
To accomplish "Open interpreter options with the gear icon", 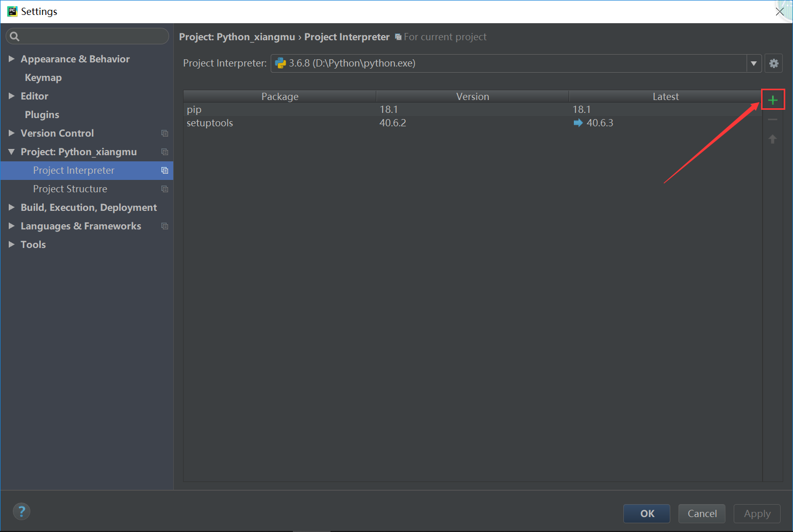I will 773,63.
